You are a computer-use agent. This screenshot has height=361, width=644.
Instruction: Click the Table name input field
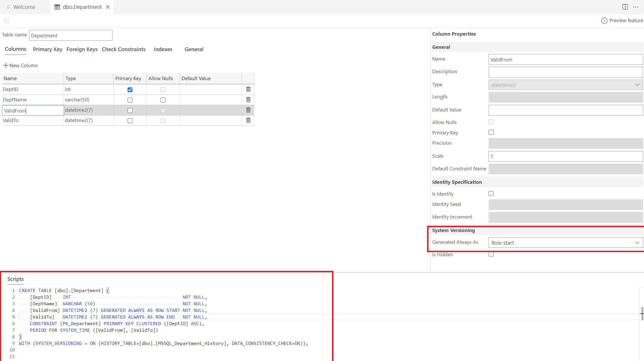70,35
